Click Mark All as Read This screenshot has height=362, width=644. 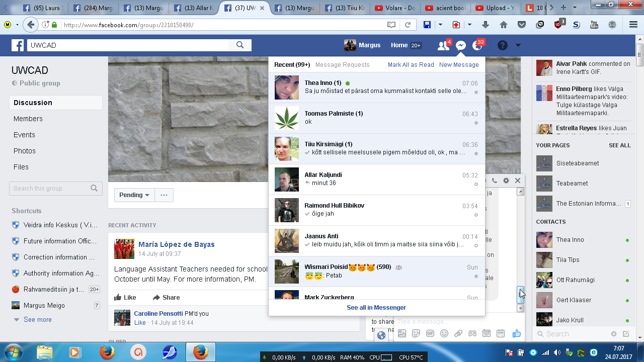411,65
